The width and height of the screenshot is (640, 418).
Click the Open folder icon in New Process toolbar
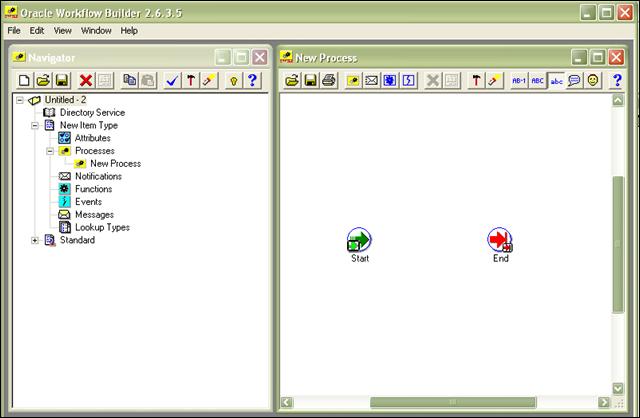pos(292,80)
